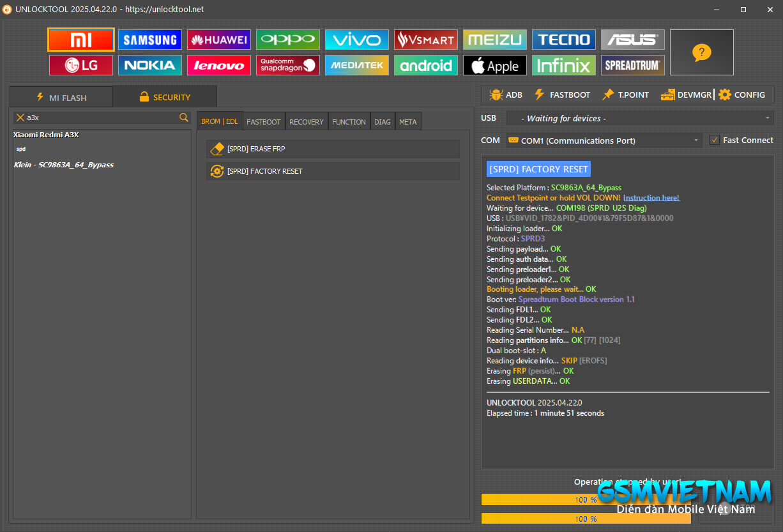
Task: Select the FASTBOOT mode tab
Action: pos(264,121)
